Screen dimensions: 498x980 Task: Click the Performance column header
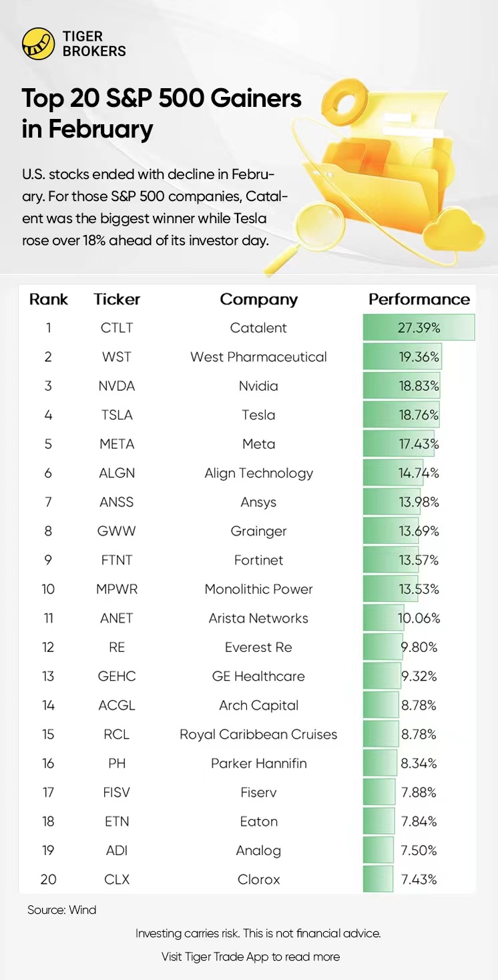coord(419,299)
